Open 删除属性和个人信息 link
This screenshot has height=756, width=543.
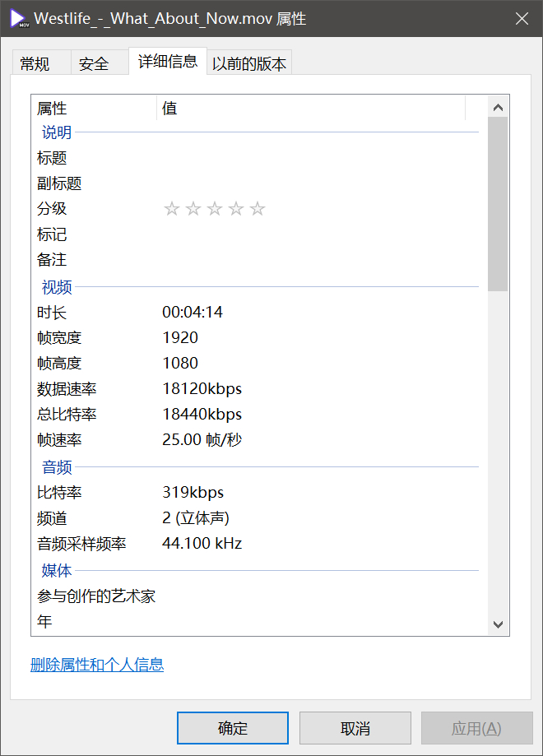point(97,665)
